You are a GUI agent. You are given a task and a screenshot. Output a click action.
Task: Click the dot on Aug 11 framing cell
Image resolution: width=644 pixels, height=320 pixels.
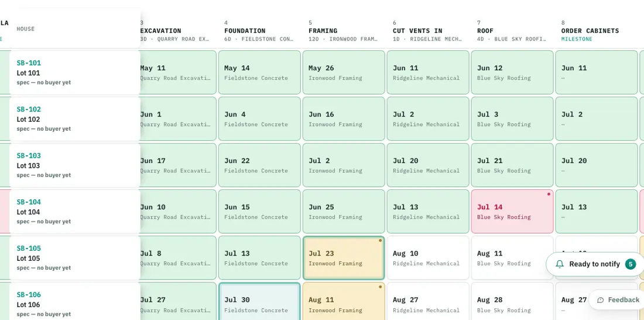click(x=381, y=287)
